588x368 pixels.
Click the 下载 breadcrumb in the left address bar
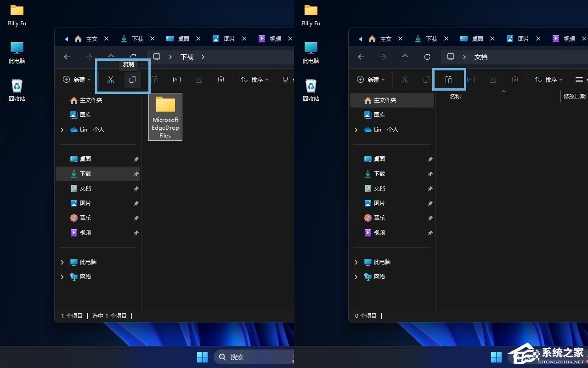(187, 57)
